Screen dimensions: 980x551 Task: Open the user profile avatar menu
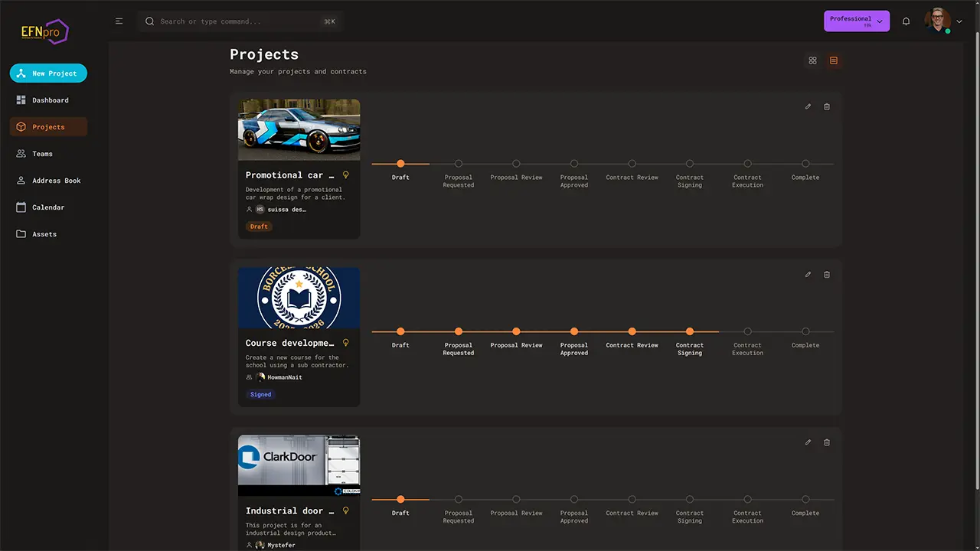(x=938, y=21)
